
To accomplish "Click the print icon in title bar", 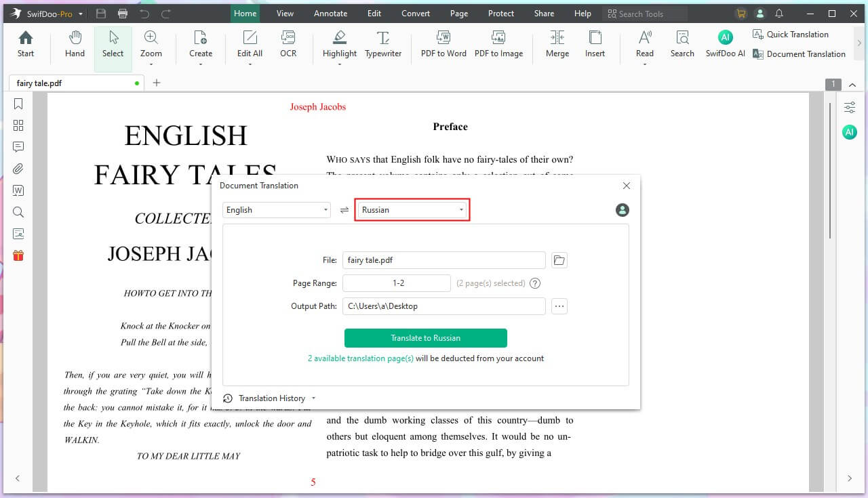I will [122, 14].
